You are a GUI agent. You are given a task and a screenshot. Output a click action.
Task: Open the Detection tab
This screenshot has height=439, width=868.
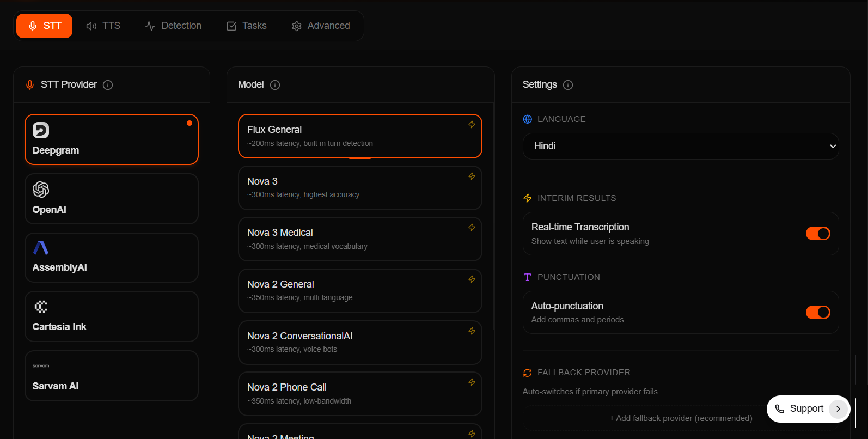click(173, 26)
